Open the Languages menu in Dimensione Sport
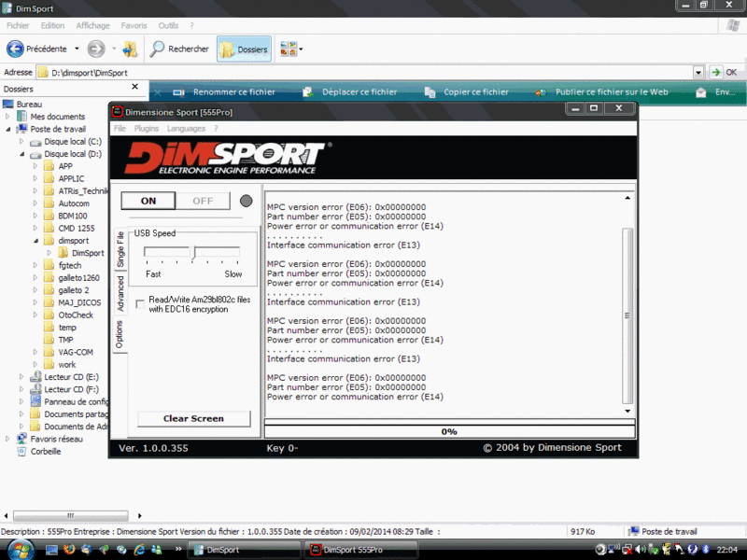Screen dimensions: 747x560 pyautogui.click(x=186, y=129)
